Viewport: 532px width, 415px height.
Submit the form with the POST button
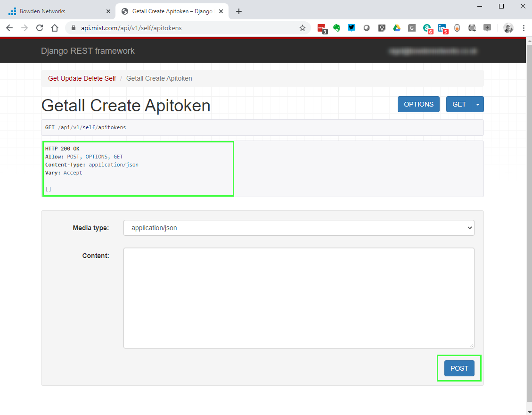(459, 368)
